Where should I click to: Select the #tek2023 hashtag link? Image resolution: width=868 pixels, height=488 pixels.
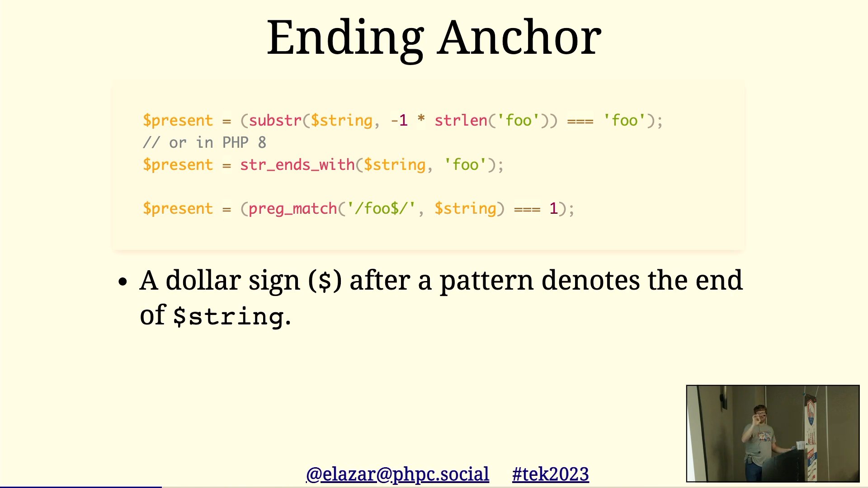click(549, 474)
